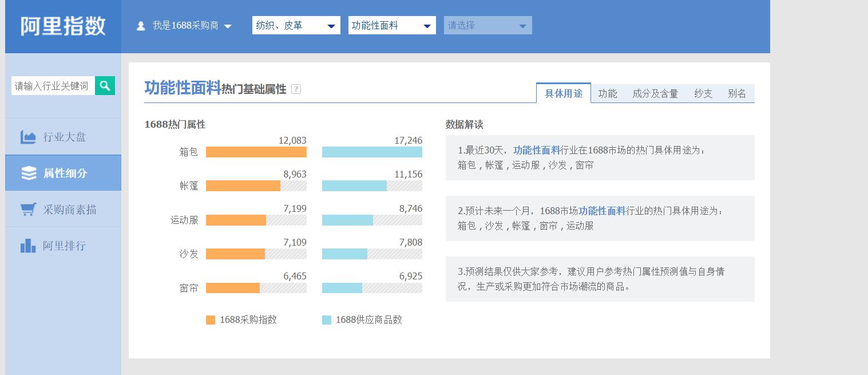Switch to the 纱支 tab
Screen dimensions: 868x375
pos(703,93)
